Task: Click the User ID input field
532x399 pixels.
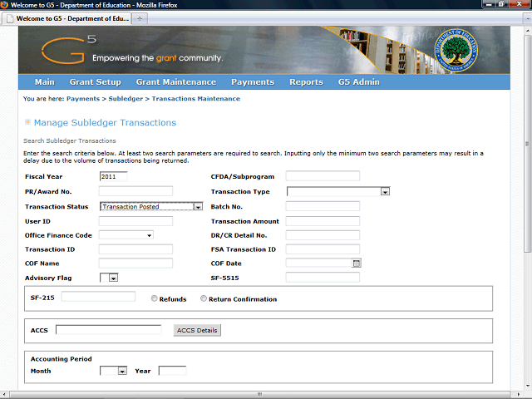Action: pyautogui.click(x=135, y=221)
